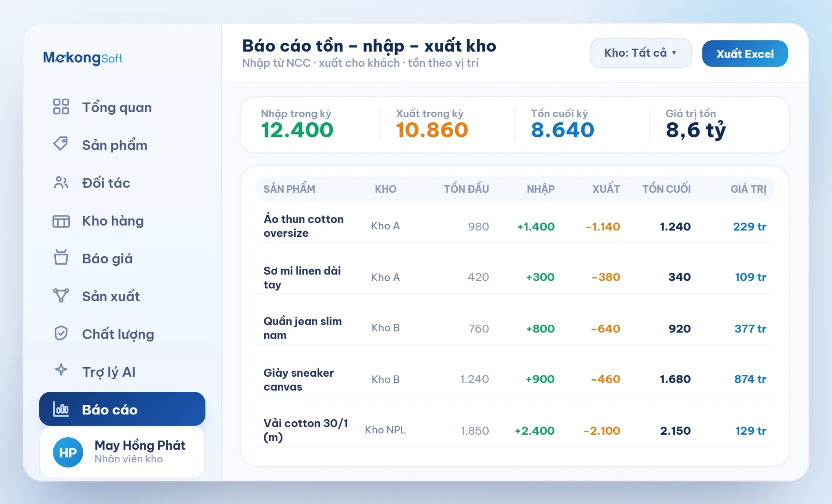
Task: Click the Đối tác people icon
Action: pos(61,182)
